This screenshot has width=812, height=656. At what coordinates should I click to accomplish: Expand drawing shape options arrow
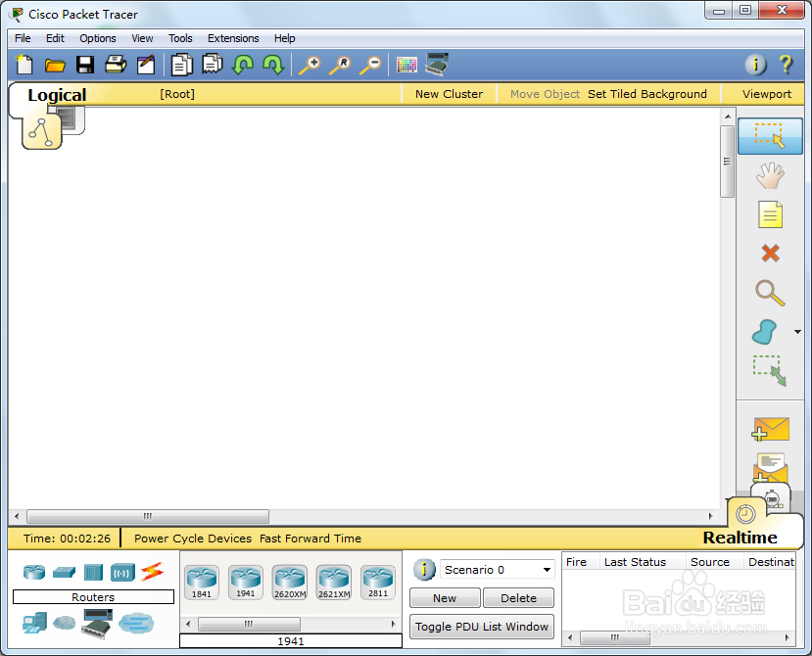point(797,332)
